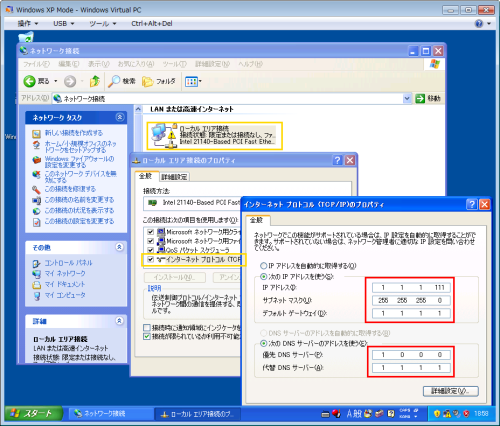Open the 編集 menu
500x426 pixels.
pyautogui.click(x=69, y=64)
